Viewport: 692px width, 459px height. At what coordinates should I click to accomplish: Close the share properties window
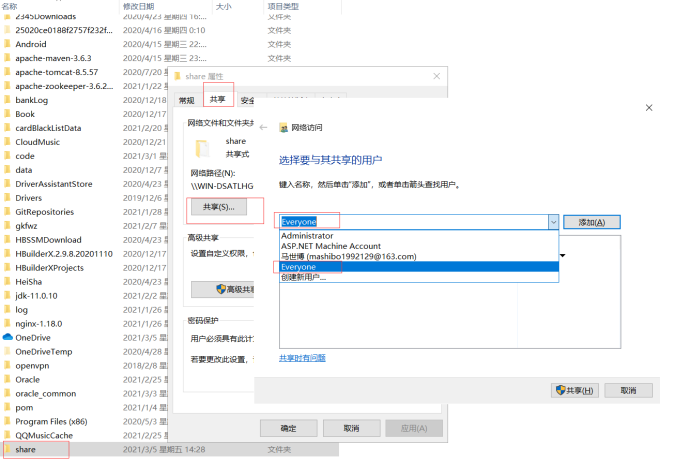pos(436,76)
